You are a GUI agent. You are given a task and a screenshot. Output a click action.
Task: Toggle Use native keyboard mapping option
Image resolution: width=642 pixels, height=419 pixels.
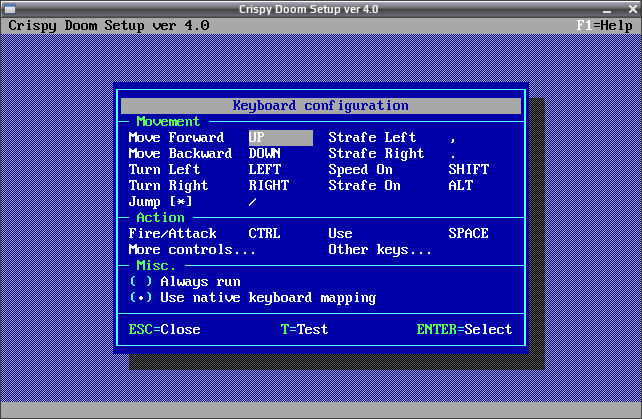coord(253,297)
